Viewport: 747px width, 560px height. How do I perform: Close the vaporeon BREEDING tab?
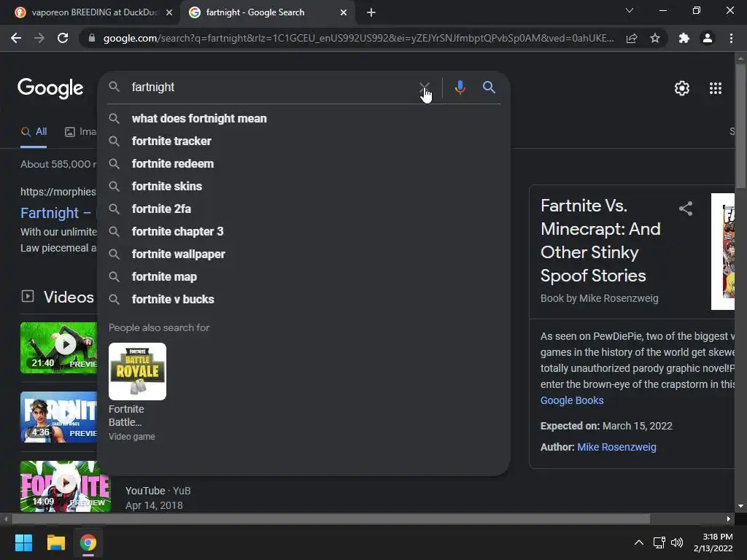tap(169, 12)
